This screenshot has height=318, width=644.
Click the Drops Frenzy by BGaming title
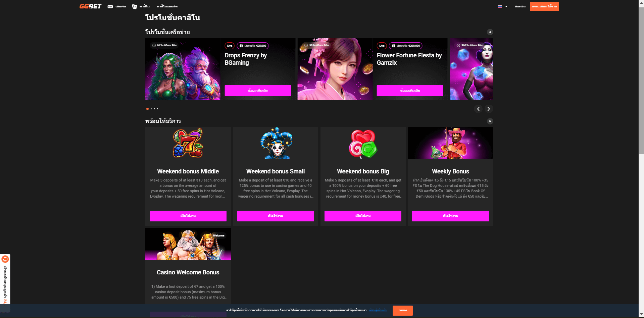[246, 59]
